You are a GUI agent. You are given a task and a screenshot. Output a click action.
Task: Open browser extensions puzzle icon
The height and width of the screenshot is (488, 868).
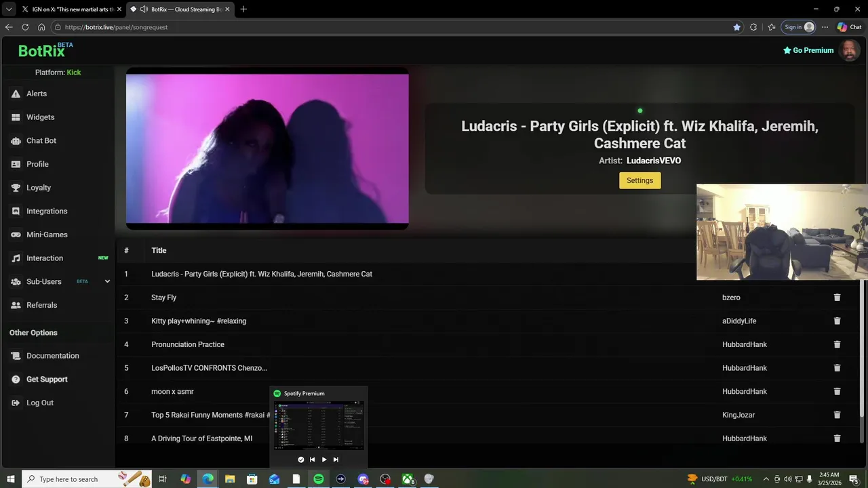753,27
